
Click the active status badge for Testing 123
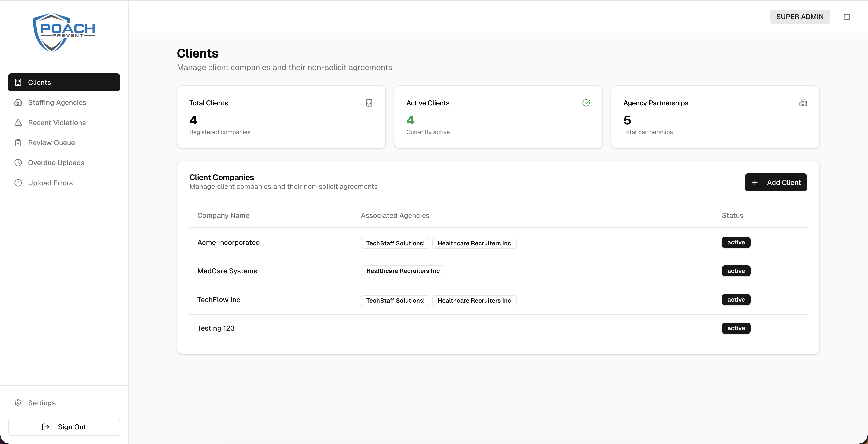736,328
